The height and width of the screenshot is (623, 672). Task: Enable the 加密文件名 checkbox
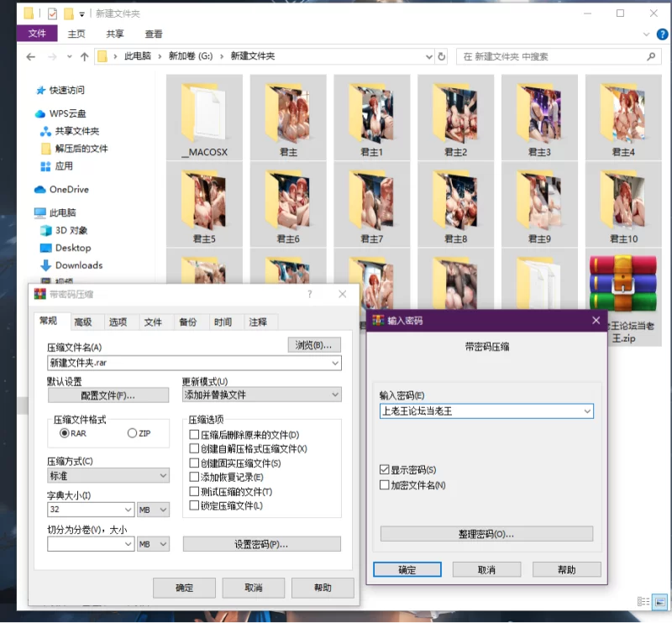click(385, 485)
